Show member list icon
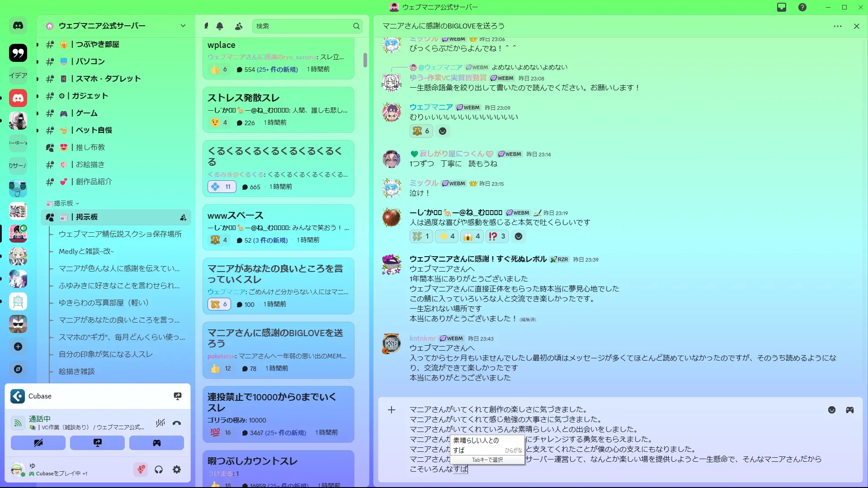Viewport: 868px width, 488px height. [x=239, y=26]
